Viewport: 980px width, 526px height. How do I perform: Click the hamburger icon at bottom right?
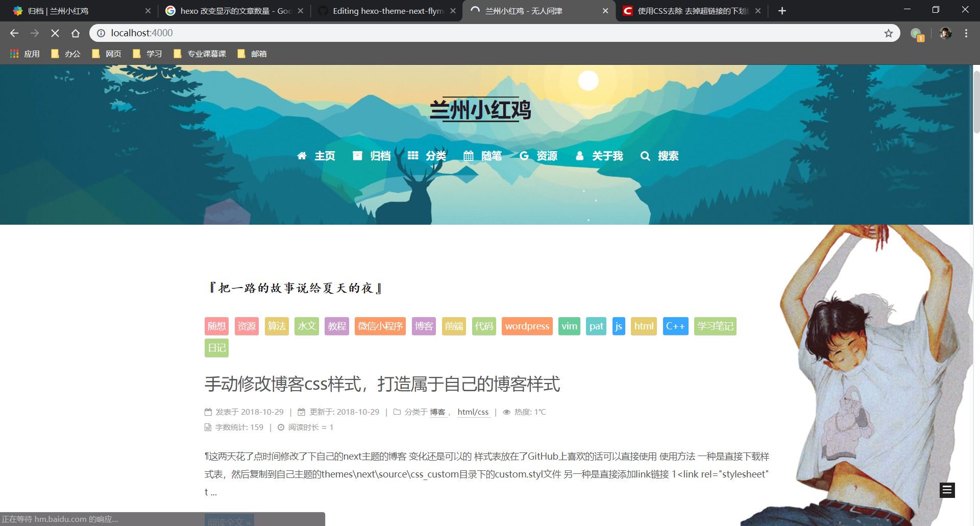(x=947, y=490)
